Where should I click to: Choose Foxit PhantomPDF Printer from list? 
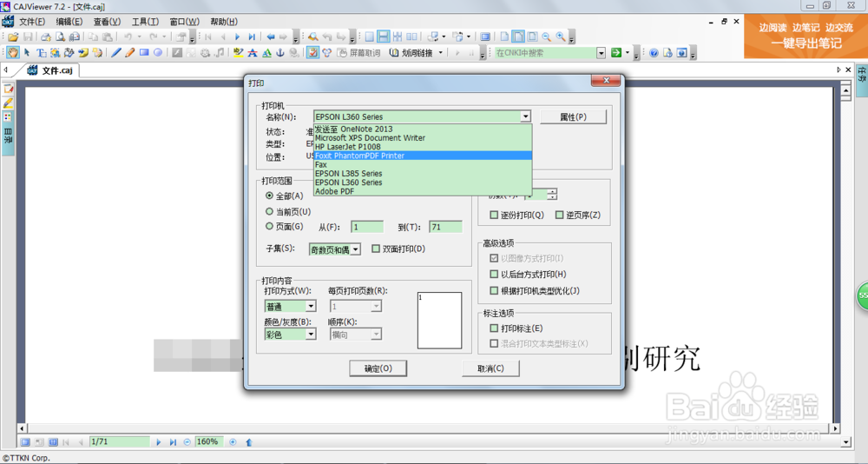[x=423, y=156]
